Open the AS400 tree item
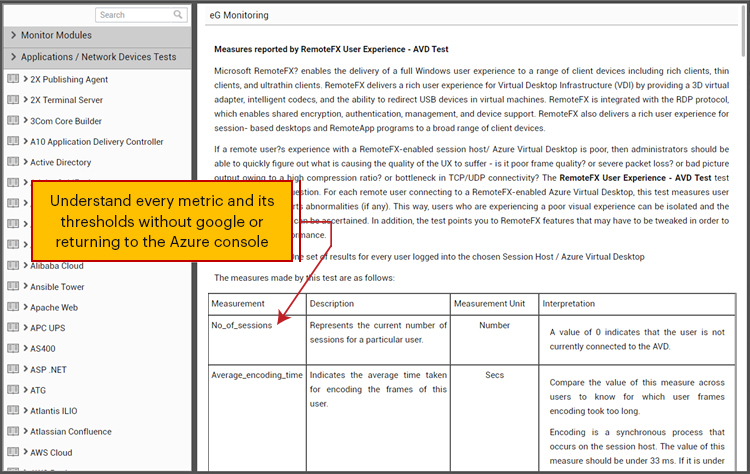This screenshot has height=474, width=750. [x=43, y=349]
